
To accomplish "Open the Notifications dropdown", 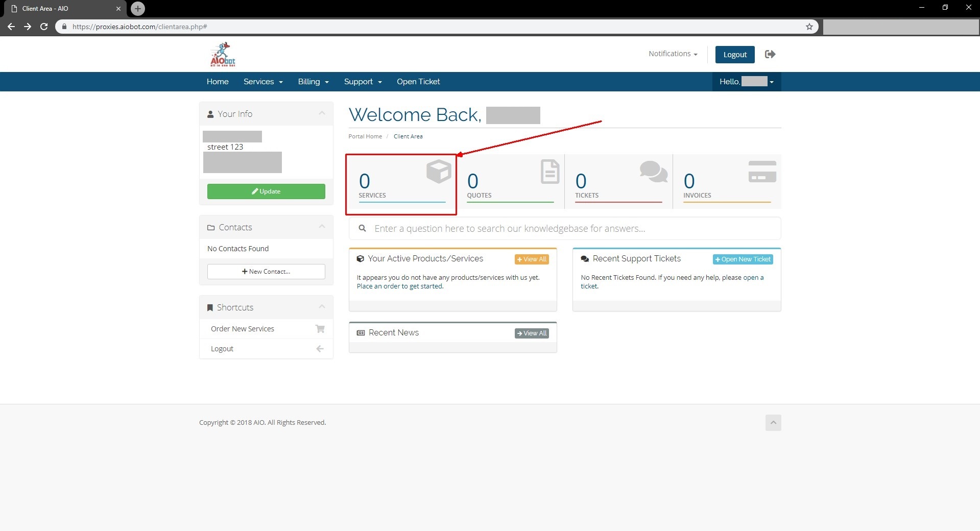I will point(673,54).
